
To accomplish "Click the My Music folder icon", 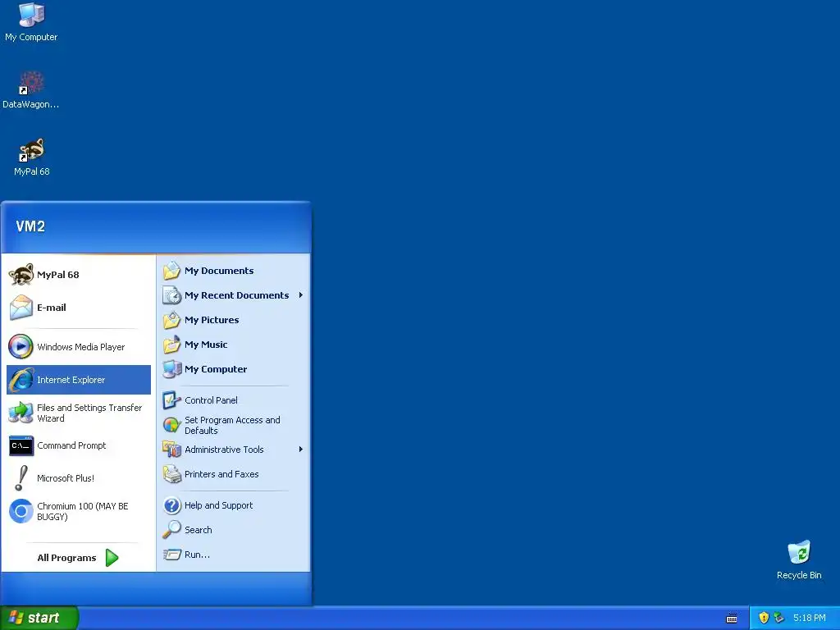I will [x=171, y=345].
